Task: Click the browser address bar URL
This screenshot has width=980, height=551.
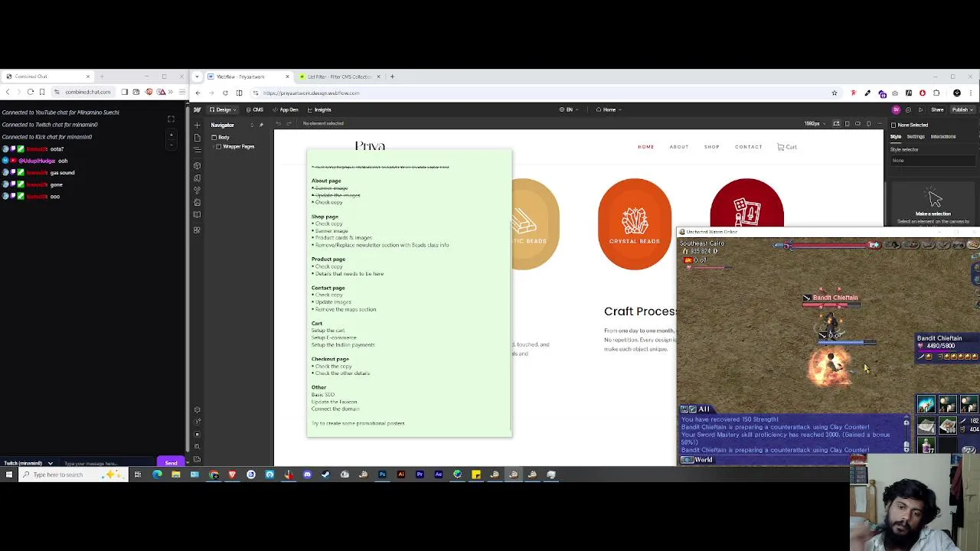Action: point(311,93)
